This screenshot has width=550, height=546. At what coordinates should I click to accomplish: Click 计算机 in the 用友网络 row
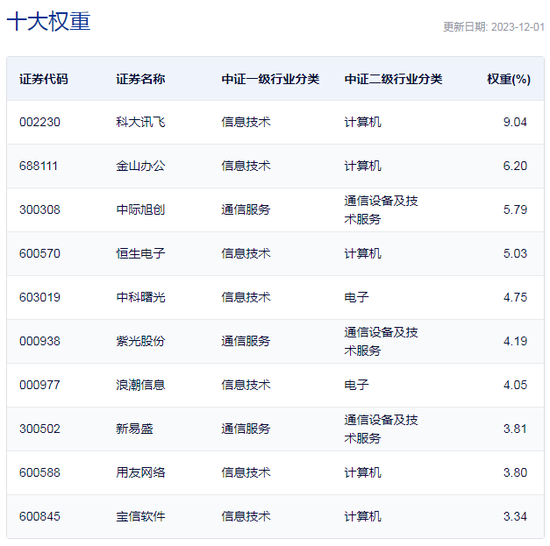(362, 473)
